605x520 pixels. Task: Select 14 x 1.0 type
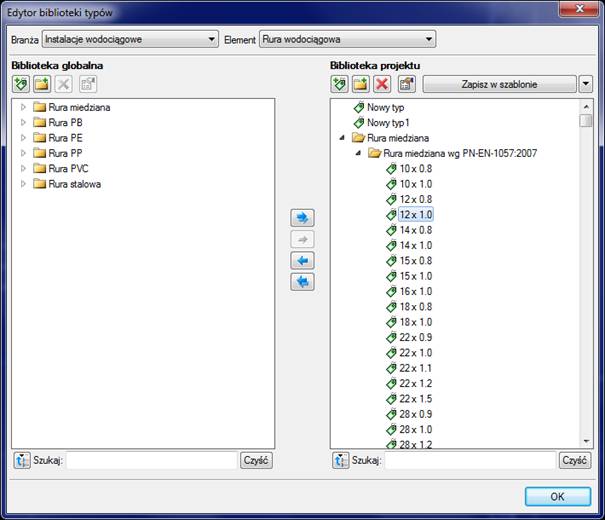pos(416,246)
